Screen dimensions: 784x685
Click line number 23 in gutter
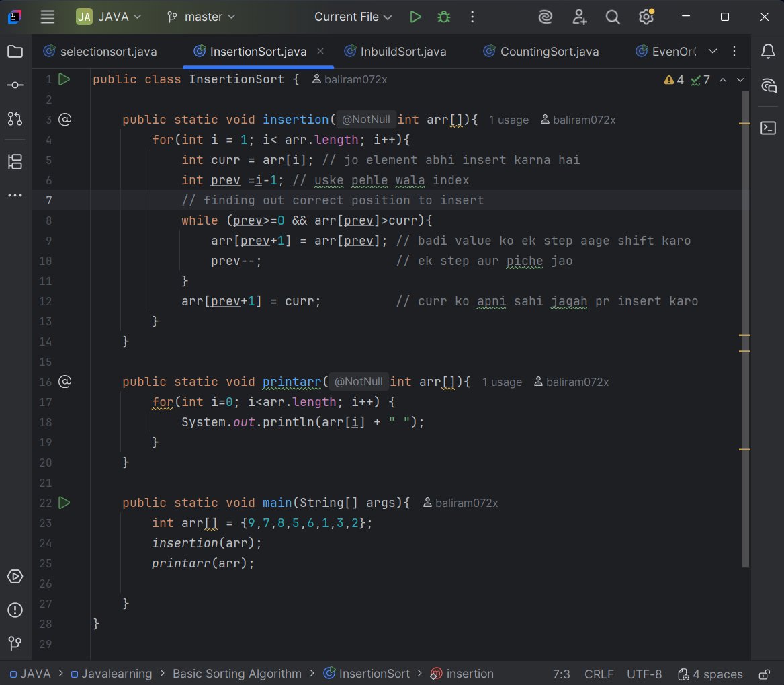[x=46, y=523]
